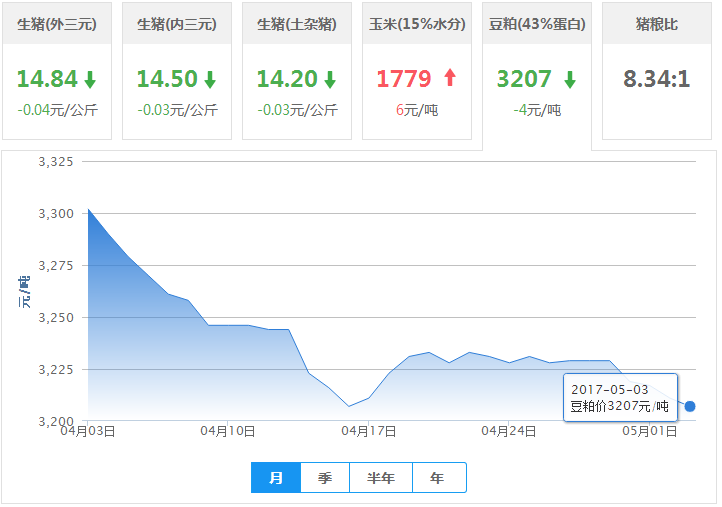Click the 3,275 y-axis label

[56, 266]
